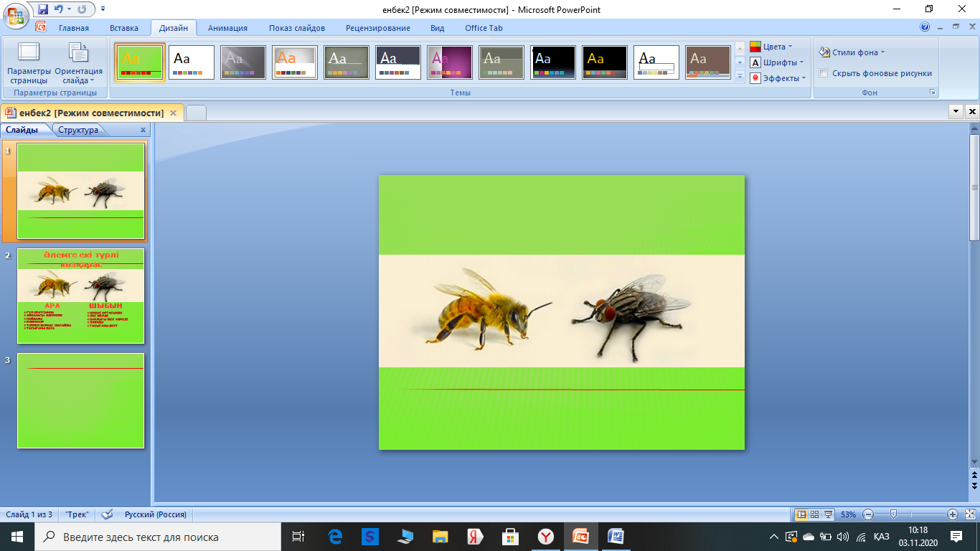Open the Анимация ribbon tab

(227, 28)
